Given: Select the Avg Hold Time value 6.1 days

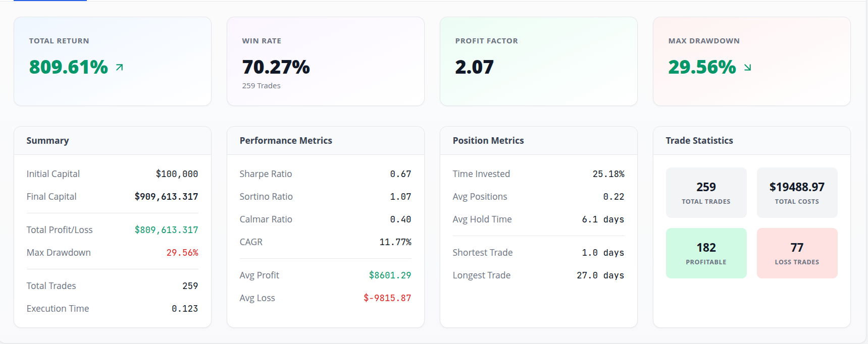Looking at the screenshot, I should (x=603, y=219).
